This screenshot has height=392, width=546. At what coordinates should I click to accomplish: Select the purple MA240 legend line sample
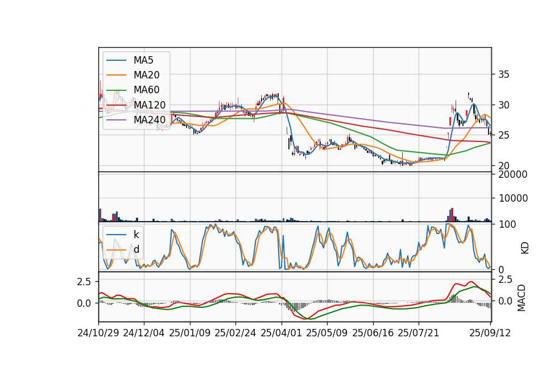pos(116,120)
